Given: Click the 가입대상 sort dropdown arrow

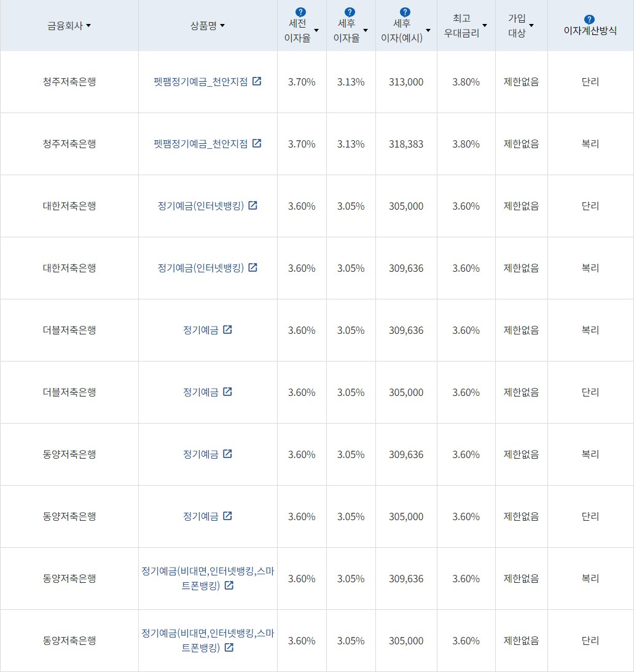Looking at the screenshot, I should pos(532,25).
